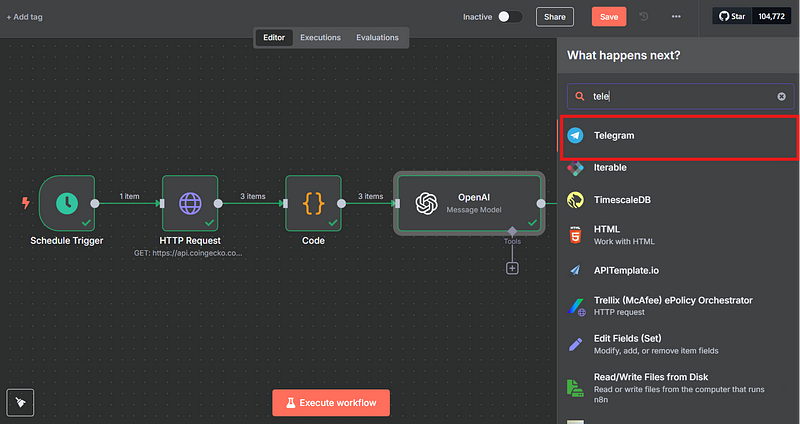Switch to the Editor tab
Image resolution: width=800 pixels, height=424 pixels.
[274, 38]
